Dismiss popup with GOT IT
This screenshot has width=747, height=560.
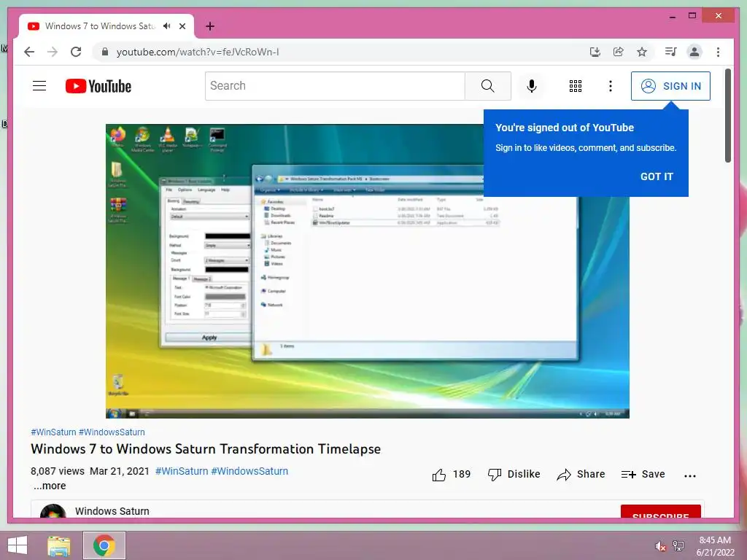point(657,176)
